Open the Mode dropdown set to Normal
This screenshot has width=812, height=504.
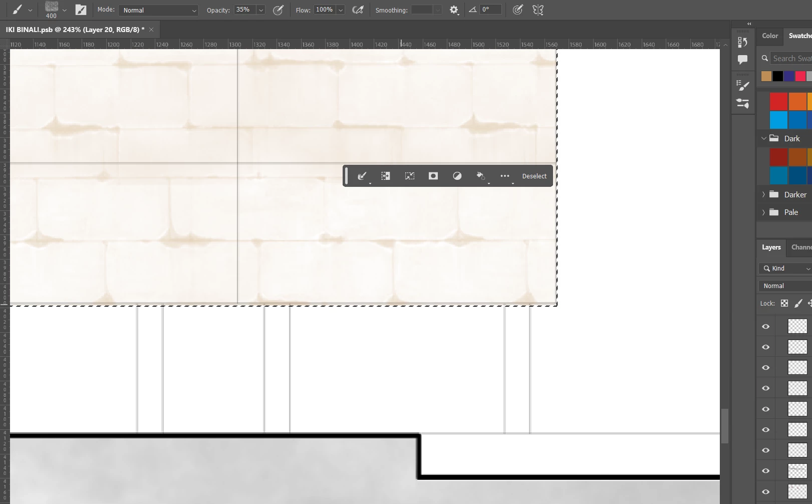(x=158, y=10)
